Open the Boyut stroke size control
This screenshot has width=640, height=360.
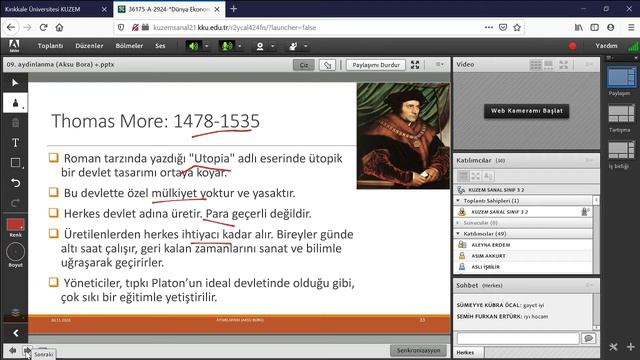tap(16, 252)
